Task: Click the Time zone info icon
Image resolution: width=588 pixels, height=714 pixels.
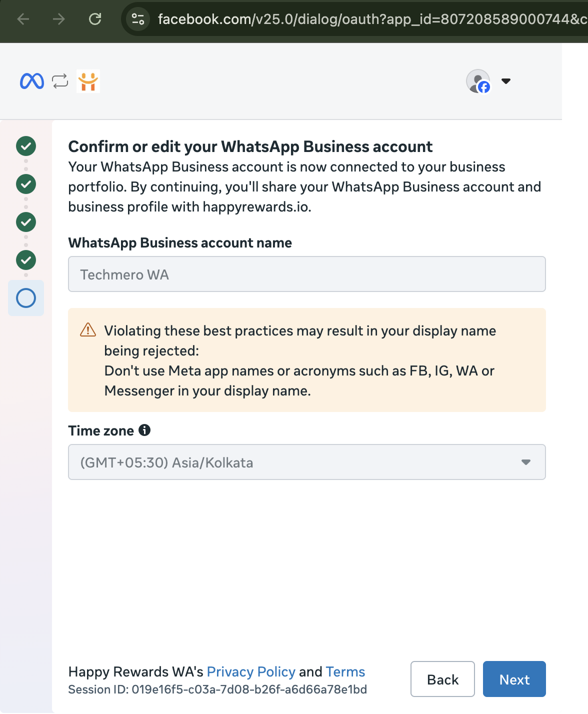Action: pos(144,430)
